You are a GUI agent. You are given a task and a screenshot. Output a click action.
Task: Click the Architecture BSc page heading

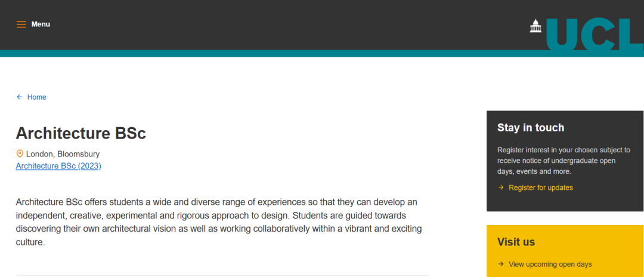81,133
